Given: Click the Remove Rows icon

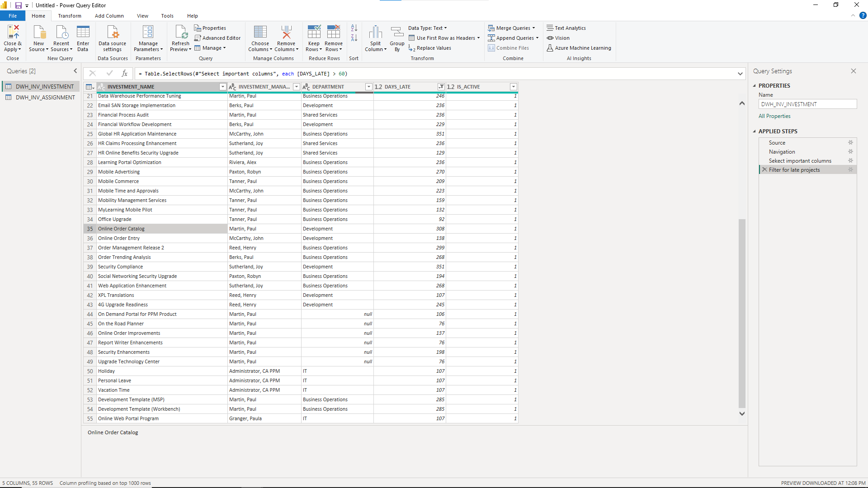Looking at the screenshot, I should point(334,32).
